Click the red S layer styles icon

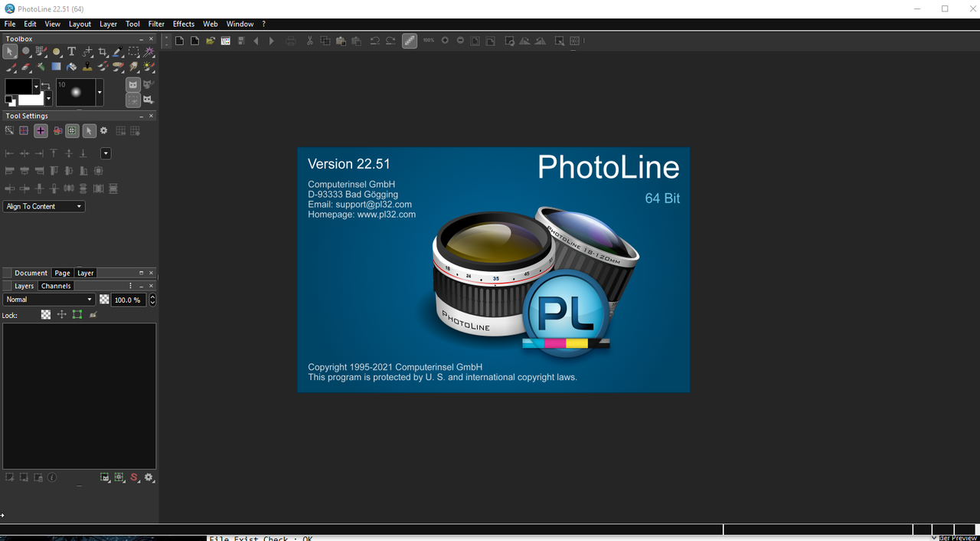134,477
